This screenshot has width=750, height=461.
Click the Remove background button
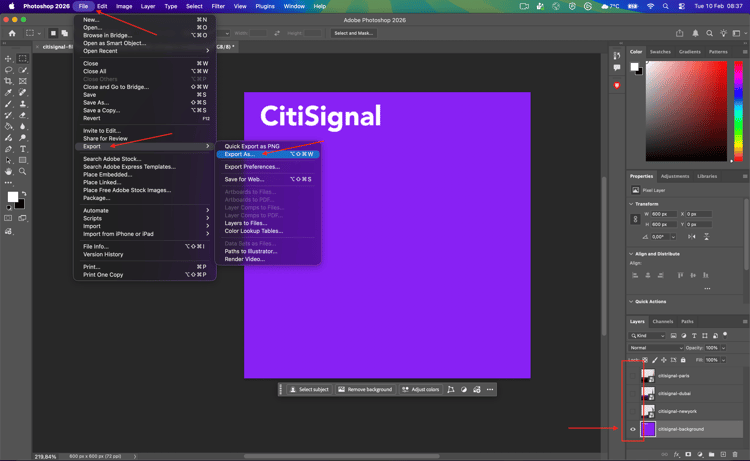(365, 390)
